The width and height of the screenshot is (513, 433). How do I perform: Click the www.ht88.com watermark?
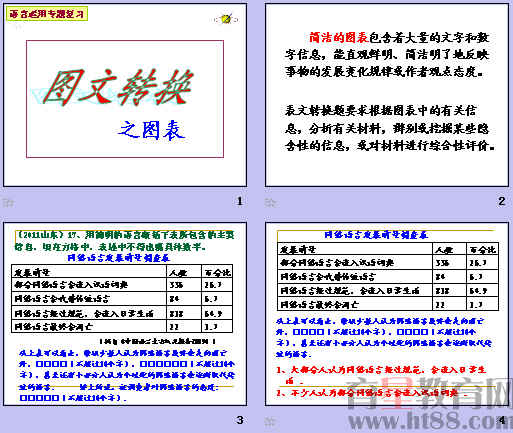(430, 421)
